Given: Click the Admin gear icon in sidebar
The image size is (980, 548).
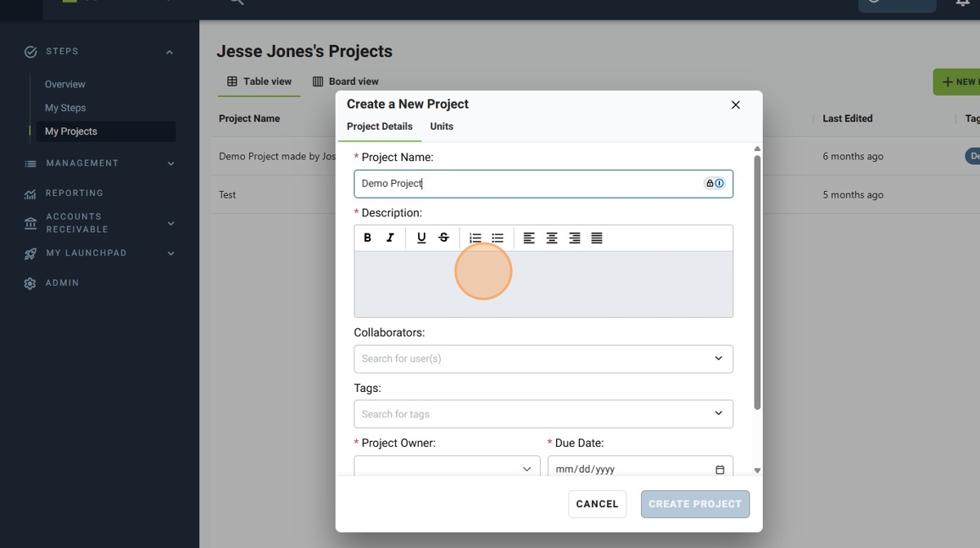Looking at the screenshot, I should click(30, 283).
